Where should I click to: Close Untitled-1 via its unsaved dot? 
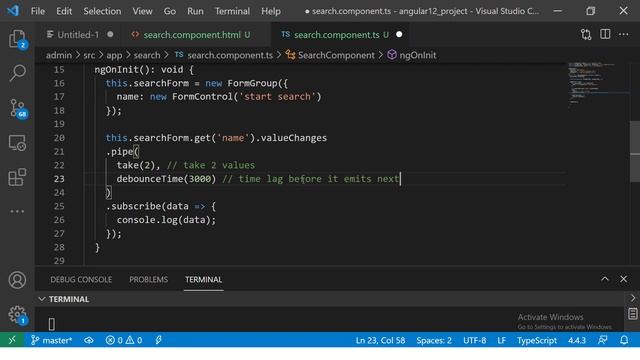110,35
